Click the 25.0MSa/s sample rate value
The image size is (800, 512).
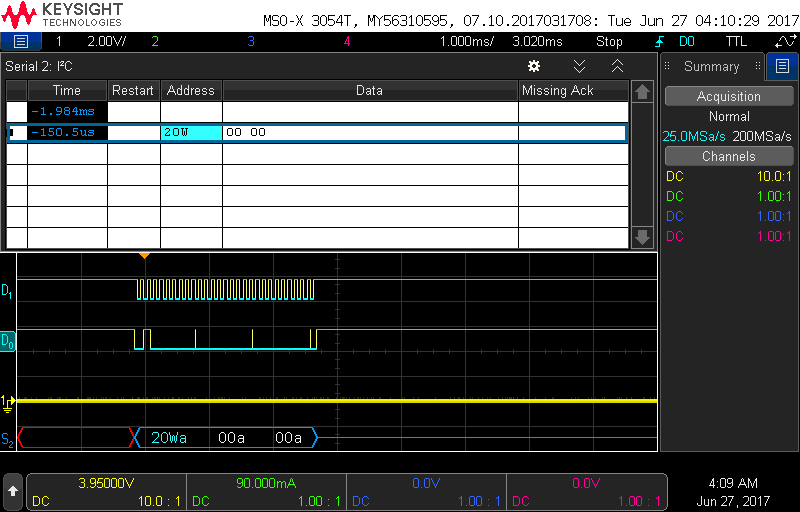click(x=694, y=137)
